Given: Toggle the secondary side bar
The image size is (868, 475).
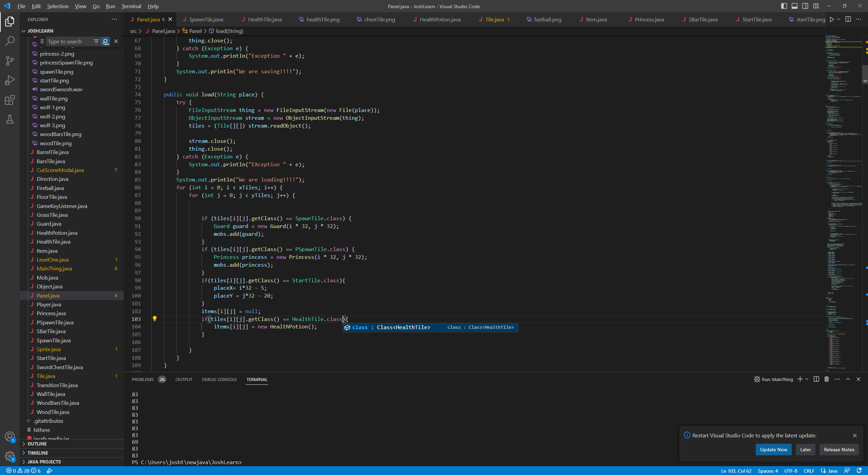Looking at the screenshot, I should [x=805, y=6].
